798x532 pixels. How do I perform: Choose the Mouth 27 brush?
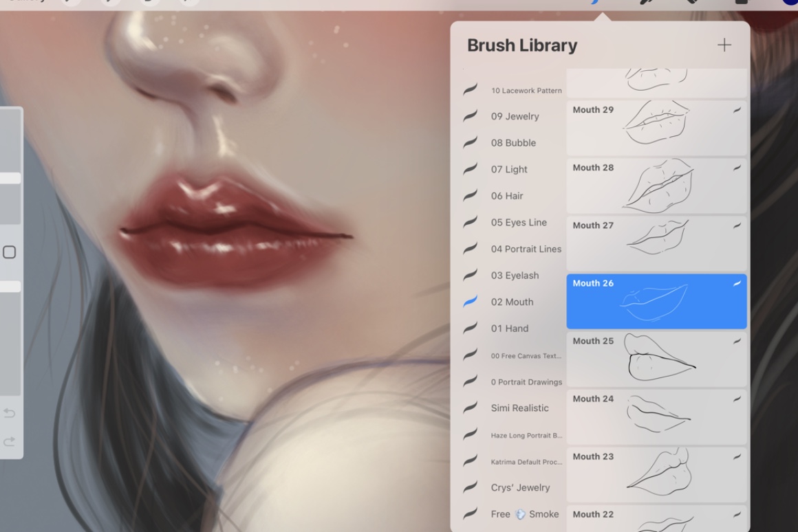[656, 243]
